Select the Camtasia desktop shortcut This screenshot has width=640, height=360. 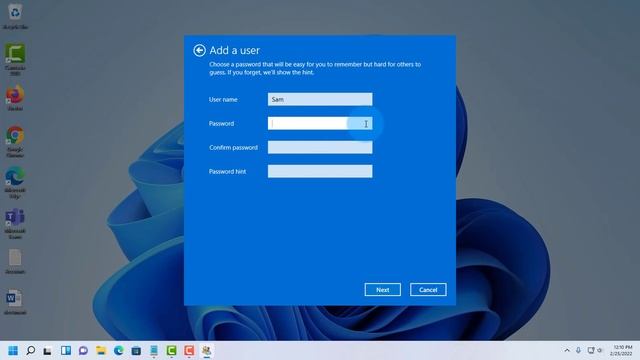15,59
